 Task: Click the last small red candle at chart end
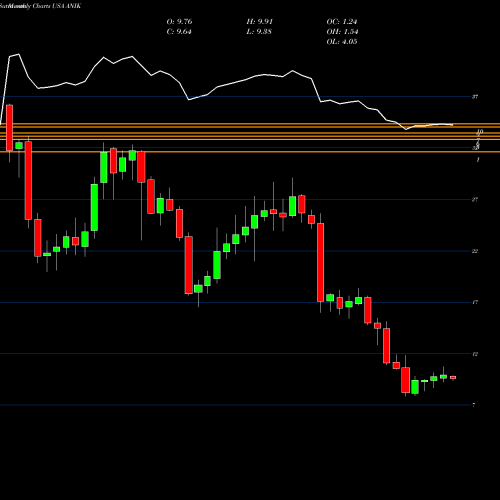pos(453,377)
